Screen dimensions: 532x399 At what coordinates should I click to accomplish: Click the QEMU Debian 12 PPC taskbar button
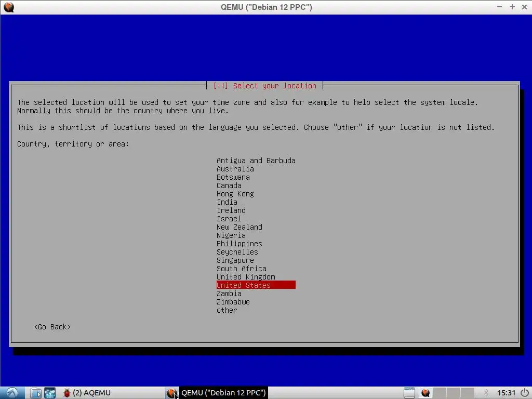217,393
